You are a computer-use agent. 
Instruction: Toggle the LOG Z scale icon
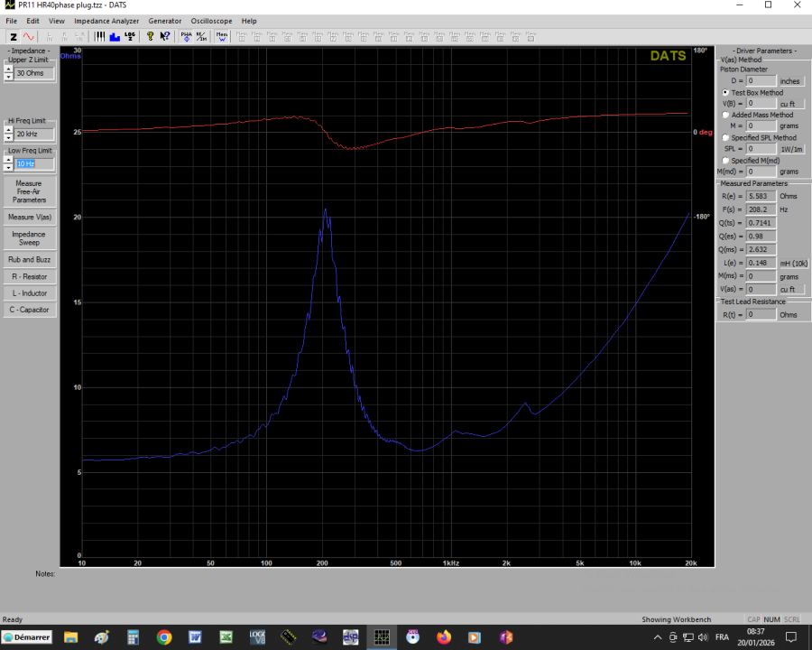(x=129, y=36)
